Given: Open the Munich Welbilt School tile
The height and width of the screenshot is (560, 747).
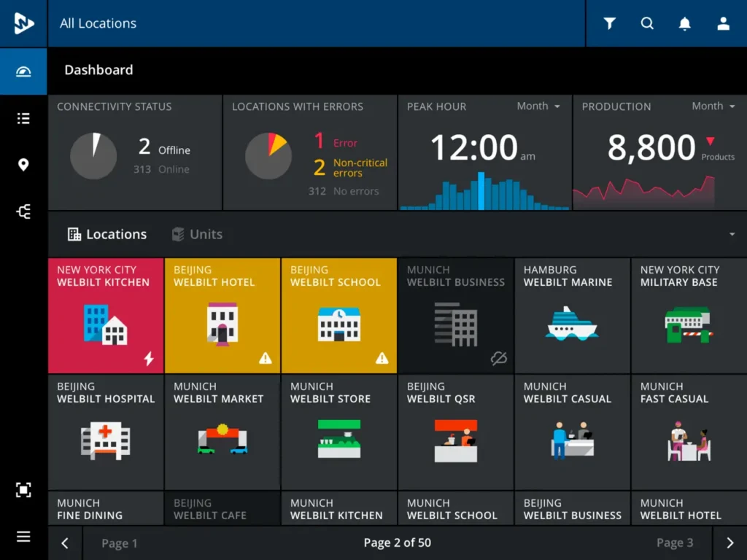Looking at the screenshot, I should tap(456, 508).
